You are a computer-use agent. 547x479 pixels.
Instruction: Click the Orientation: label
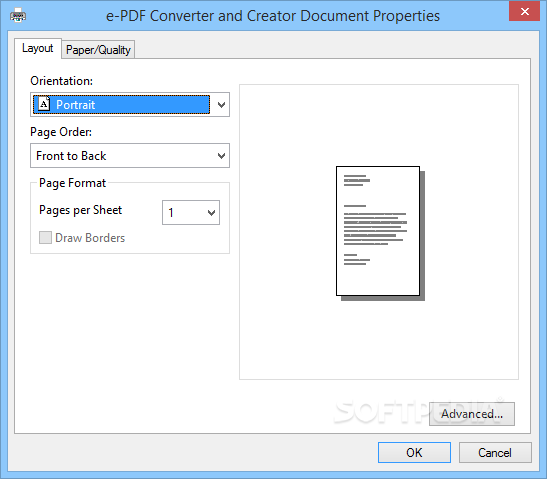pyautogui.click(x=61, y=81)
